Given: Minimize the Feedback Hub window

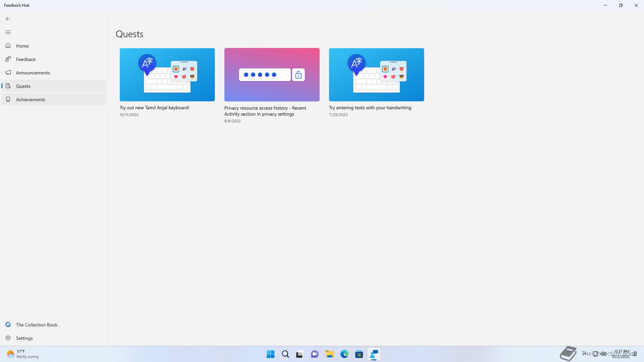Looking at the screenshot, I should point(605,5).
